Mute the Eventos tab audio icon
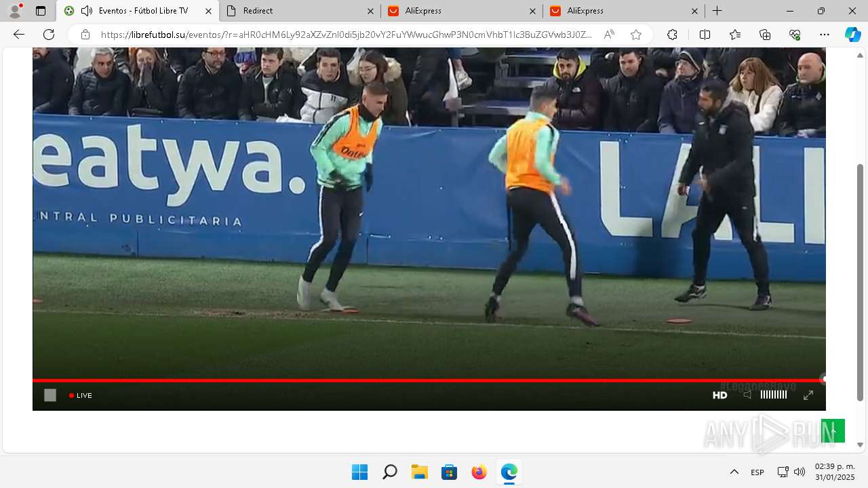Image resolution: width=868 pixels, height=488 pixels. (x=87, y=11)
